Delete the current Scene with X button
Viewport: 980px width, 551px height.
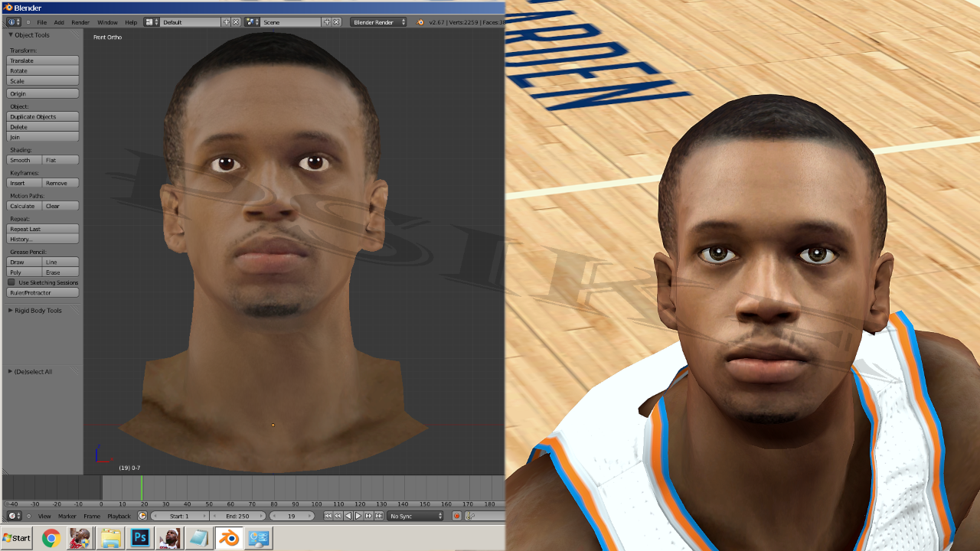[337, 22]
